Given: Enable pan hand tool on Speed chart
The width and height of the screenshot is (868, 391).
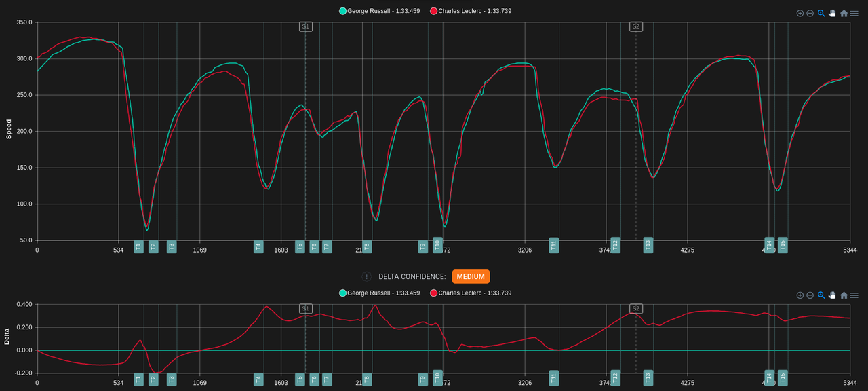Looking at the screenshot, I should [x=832, y=13].
